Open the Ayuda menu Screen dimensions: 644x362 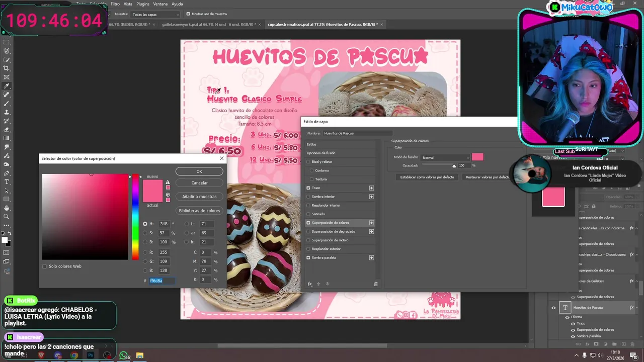[x=177, y=4]
